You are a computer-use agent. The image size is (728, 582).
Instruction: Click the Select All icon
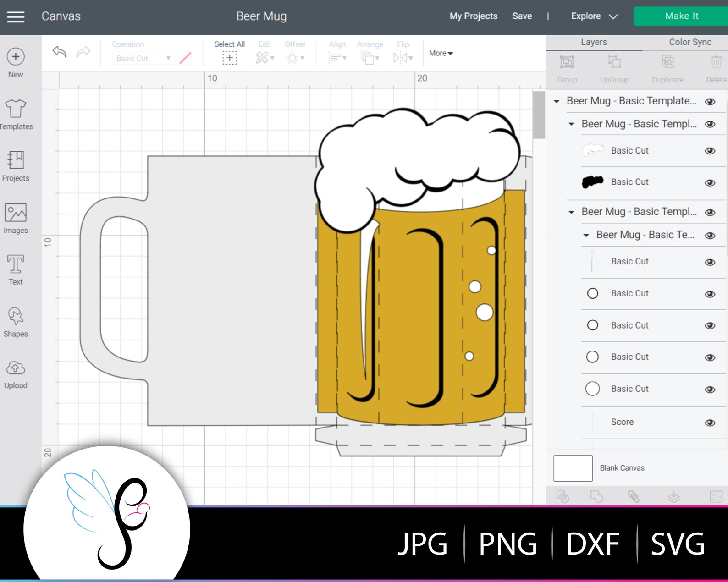point(229,58)
